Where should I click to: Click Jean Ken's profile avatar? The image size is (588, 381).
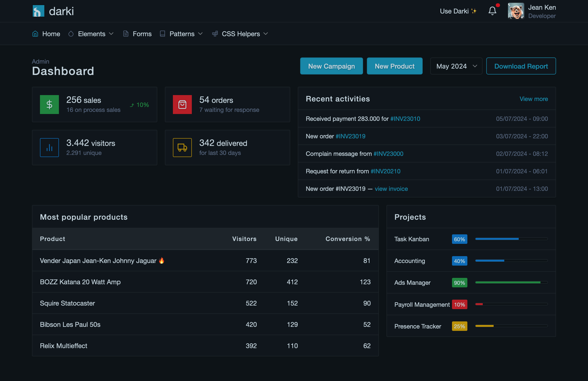tap(516, 11)
